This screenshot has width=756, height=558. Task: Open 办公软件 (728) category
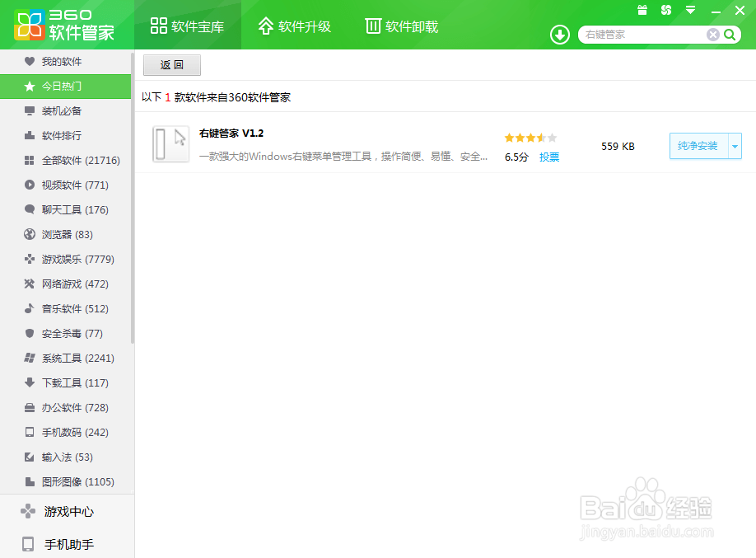[66, 407]
